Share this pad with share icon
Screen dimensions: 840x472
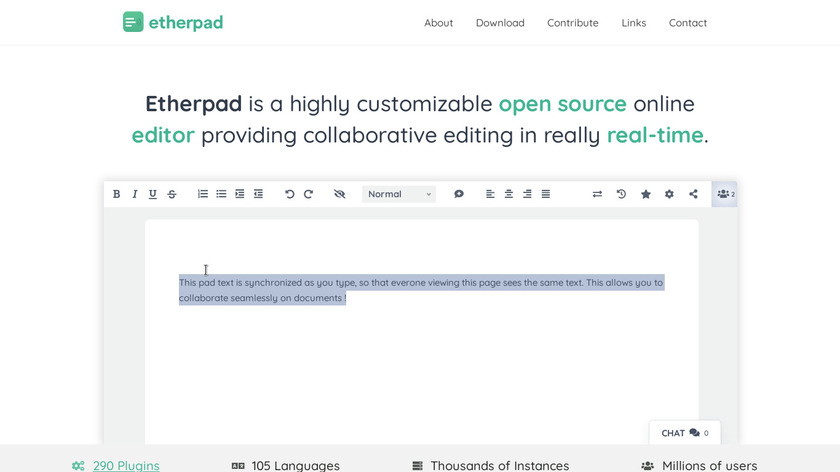[693, 194]
